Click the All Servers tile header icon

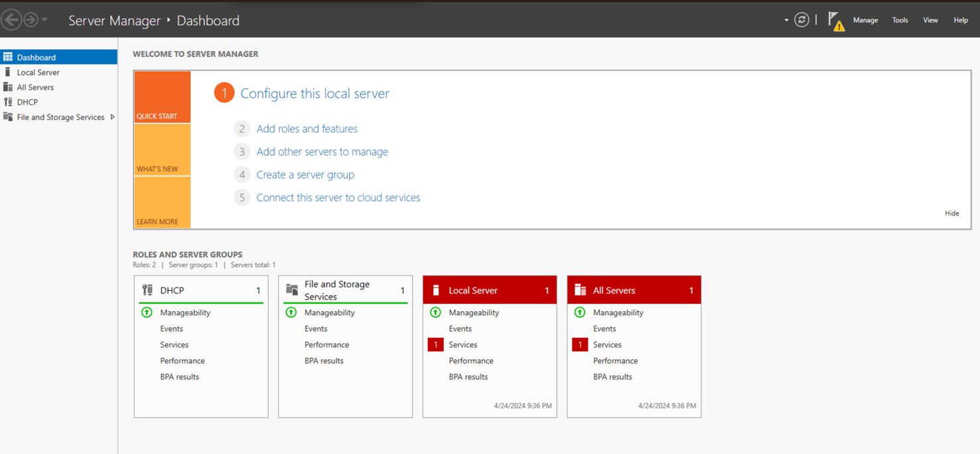click(x=580, y=290)
